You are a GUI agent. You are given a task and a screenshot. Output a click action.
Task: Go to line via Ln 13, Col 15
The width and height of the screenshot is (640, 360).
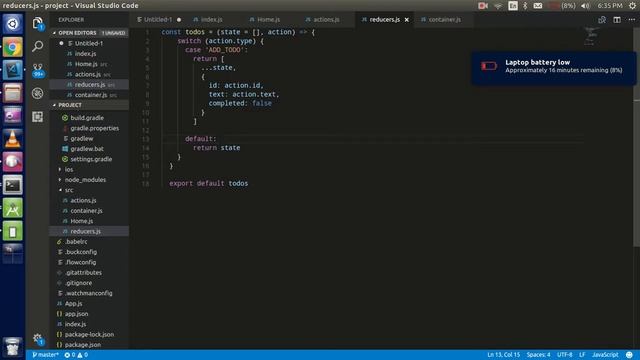click(x=503, y=355)
